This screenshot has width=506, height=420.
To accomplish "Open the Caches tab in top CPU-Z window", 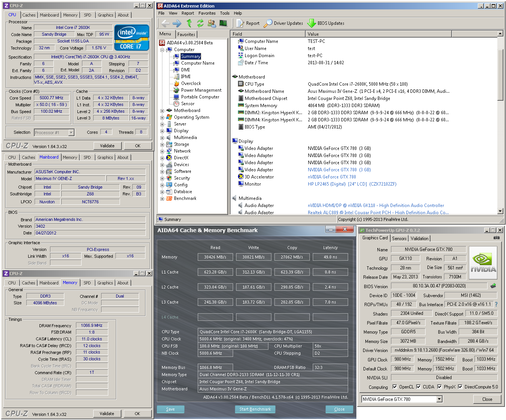I will coord(29,15).
